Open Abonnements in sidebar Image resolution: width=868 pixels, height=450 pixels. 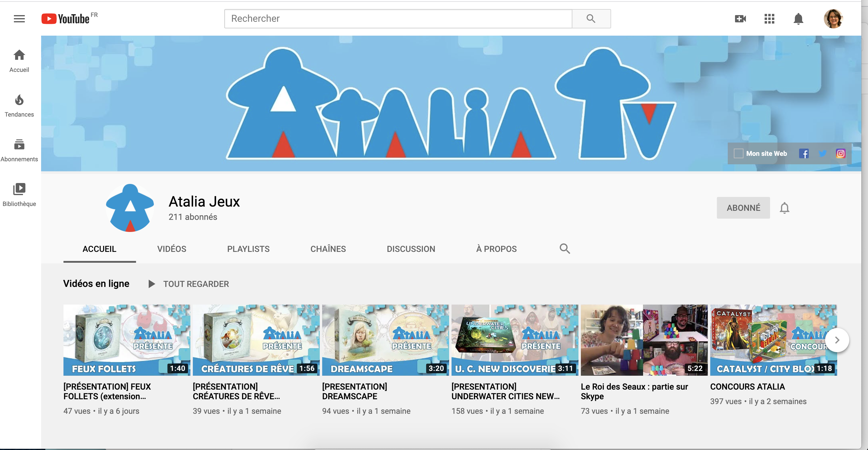(x=19, y=150)
